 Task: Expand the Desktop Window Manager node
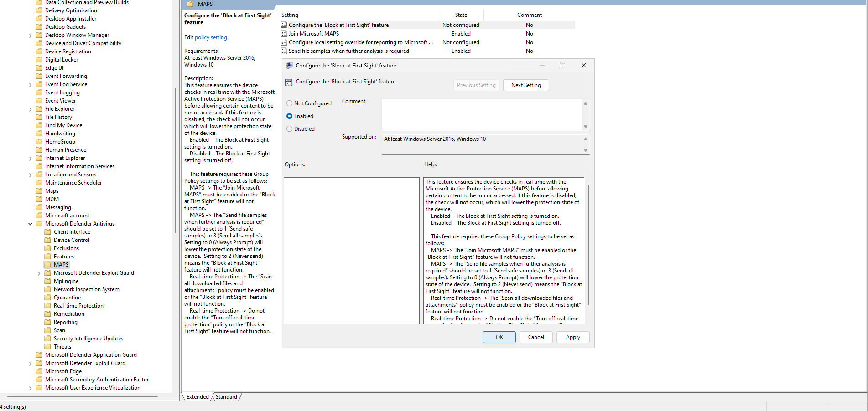coord(31,36)
